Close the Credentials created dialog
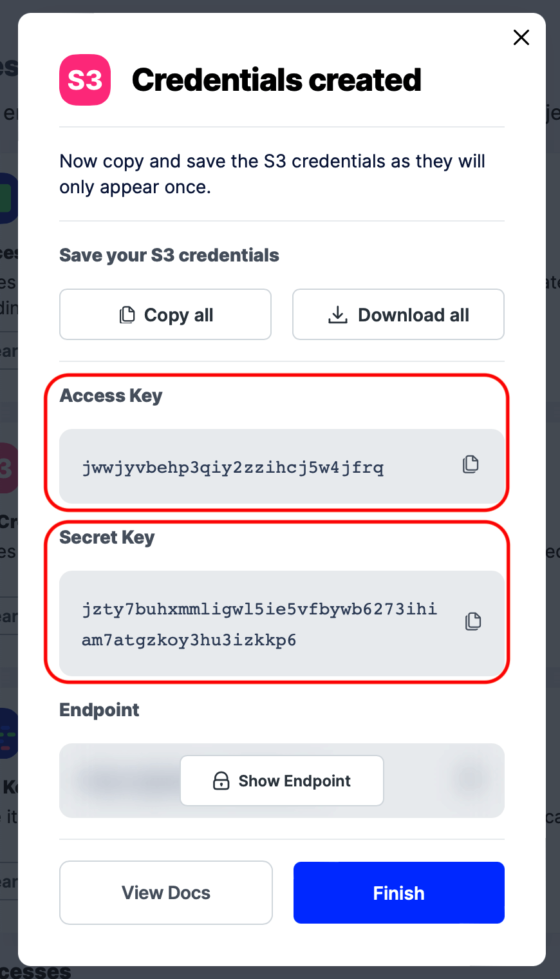This screenshot has height=979, width=560. pyautogui.click(x=521, y=37)
